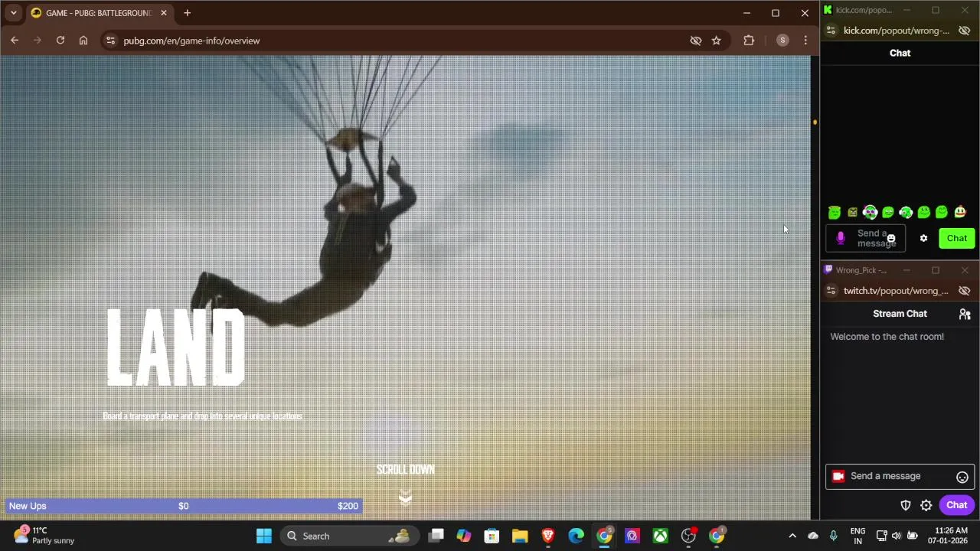Open the Kick emoji picker smiley

pyautogui.click(x=890, y=238)
